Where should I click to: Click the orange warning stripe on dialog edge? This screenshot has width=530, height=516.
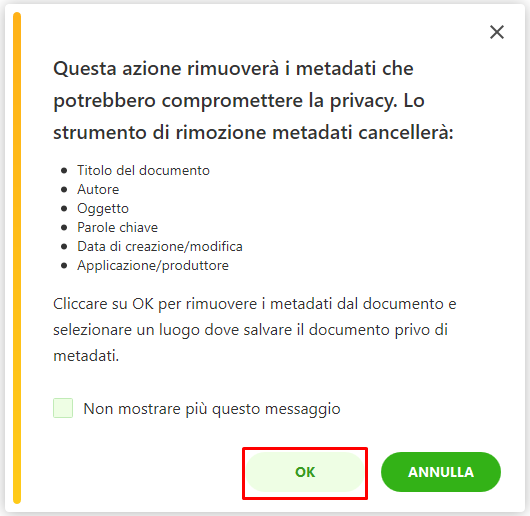point(17,258)
